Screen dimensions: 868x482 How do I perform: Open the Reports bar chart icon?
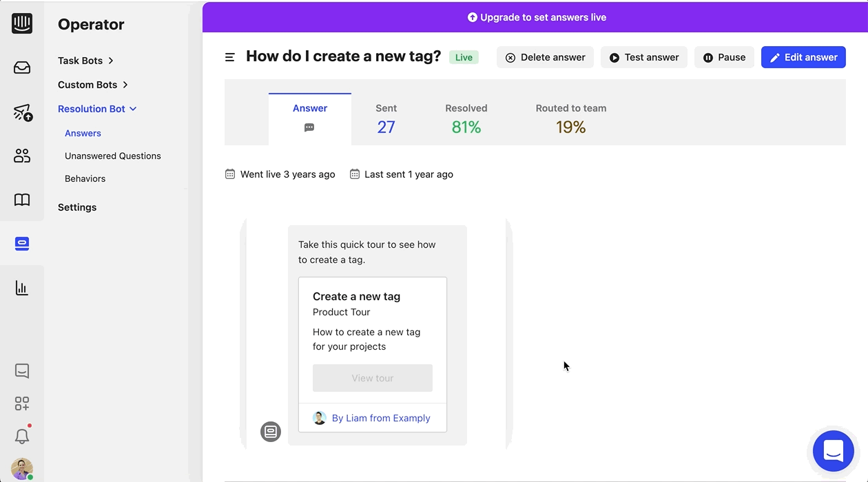click(22, 288)
